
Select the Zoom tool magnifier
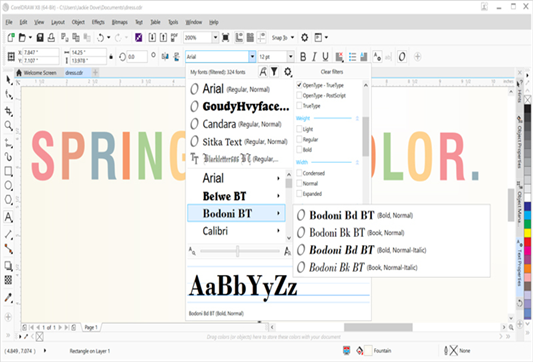8,126
